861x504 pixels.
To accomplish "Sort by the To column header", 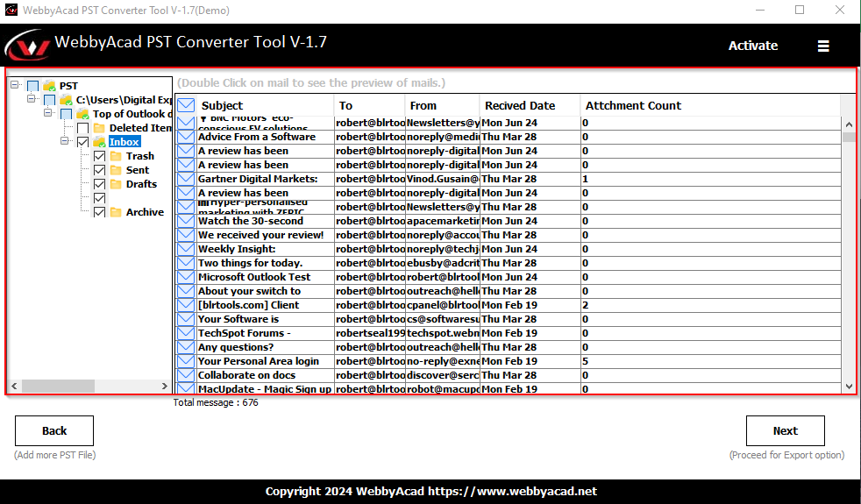I will point(370,105).
